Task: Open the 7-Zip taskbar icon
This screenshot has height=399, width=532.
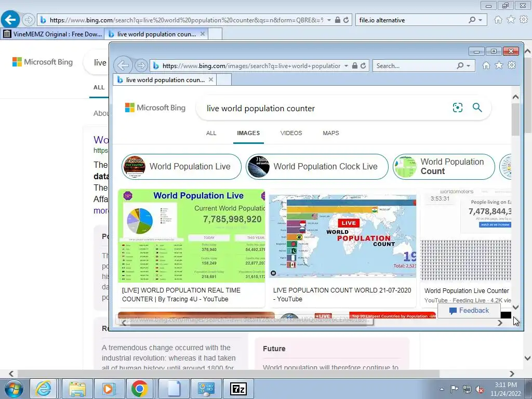Action: 238,389
